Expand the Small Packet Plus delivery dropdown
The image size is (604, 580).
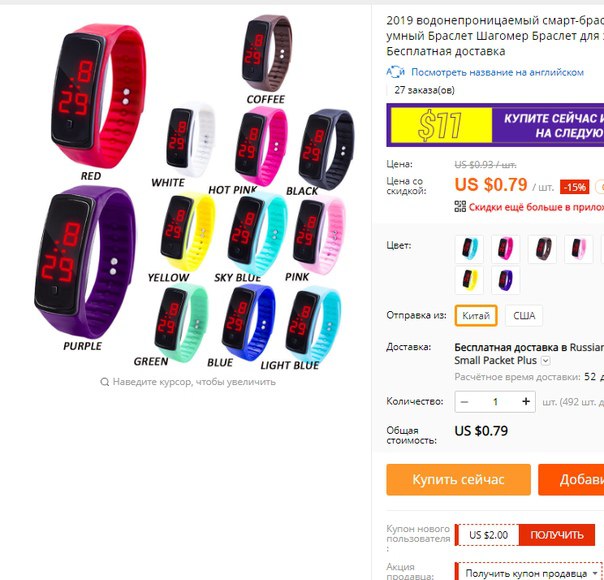pos(545,361)
